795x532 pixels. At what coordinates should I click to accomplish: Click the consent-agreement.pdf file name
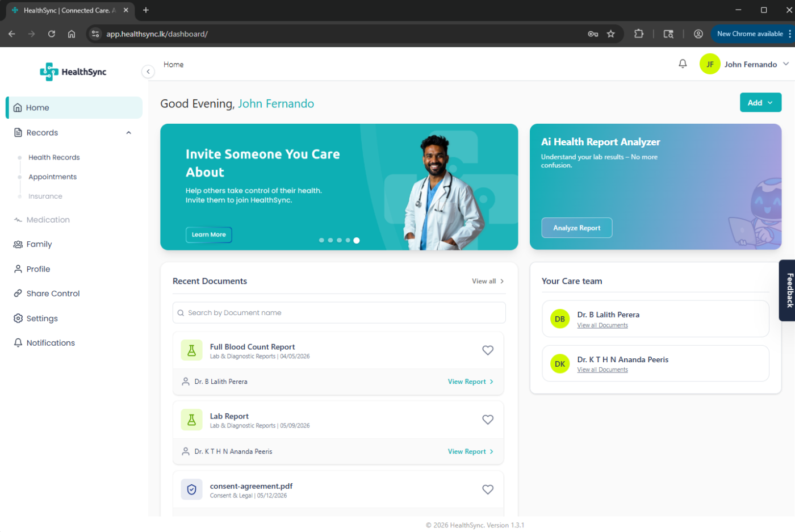tap(251, 486)
